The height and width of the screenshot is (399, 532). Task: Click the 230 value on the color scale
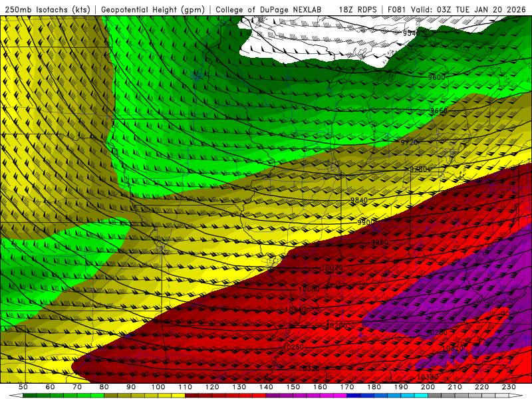[x=509, y=387]
